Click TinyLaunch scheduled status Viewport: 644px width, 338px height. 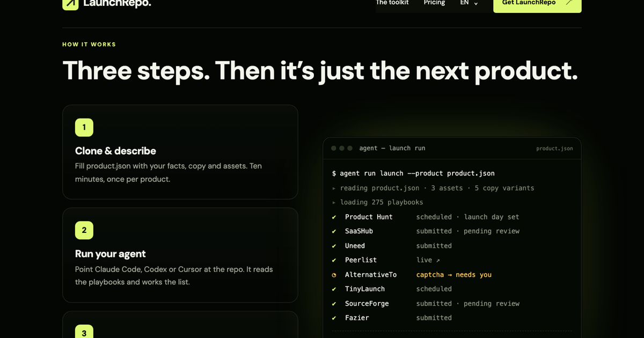[x=434, y=289]
